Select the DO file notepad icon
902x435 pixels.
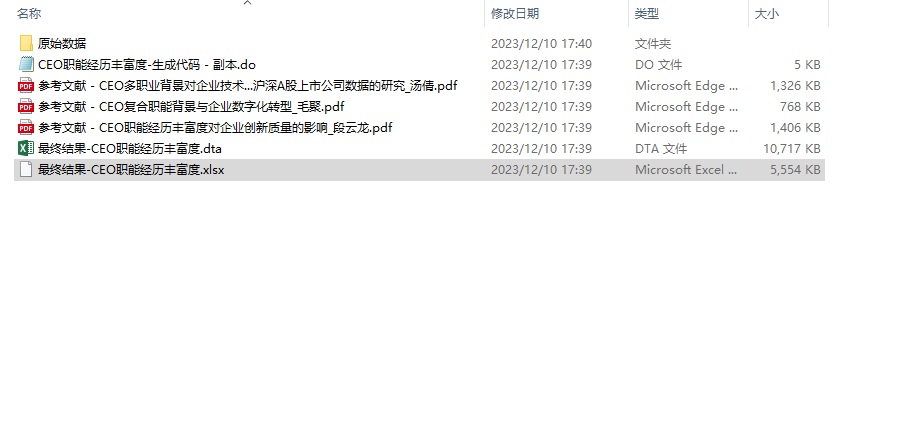pos(26,64)
